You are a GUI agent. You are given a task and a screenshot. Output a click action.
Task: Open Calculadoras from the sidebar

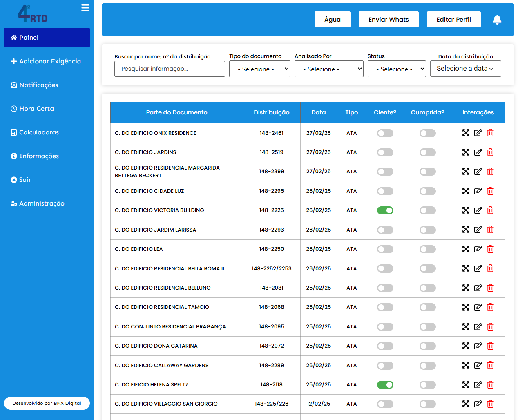39,132
